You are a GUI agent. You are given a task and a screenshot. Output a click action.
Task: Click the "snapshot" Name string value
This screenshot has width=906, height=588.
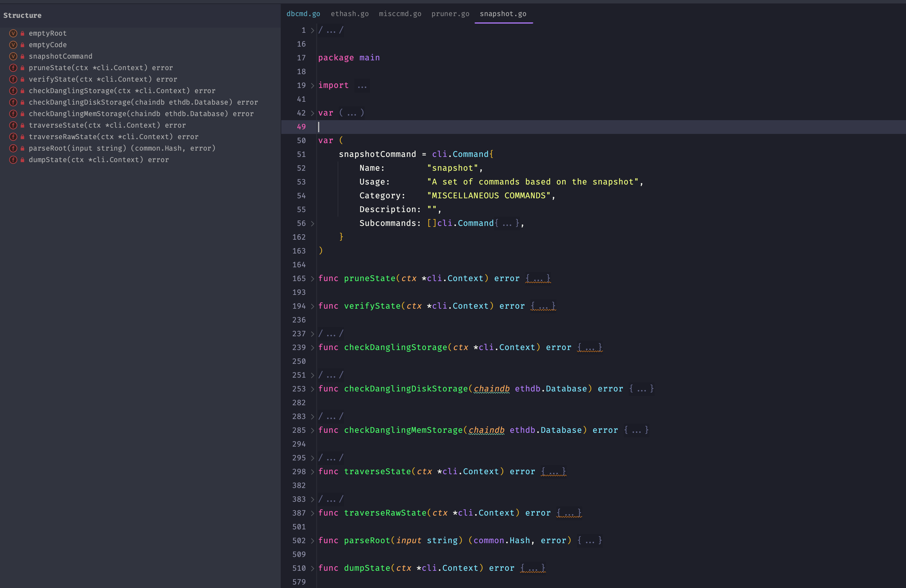click(x=452, y=168)
